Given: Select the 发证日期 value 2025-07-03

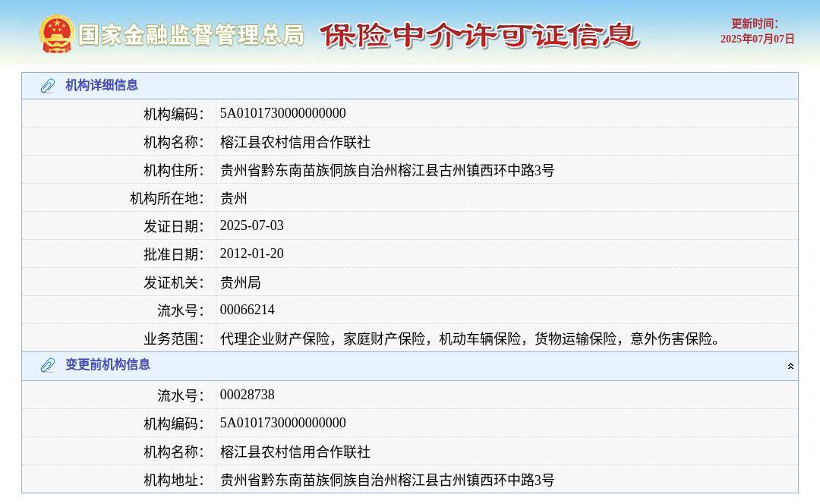Looking at the screenshot, I should pyautogui.click(x=251, y=225).
